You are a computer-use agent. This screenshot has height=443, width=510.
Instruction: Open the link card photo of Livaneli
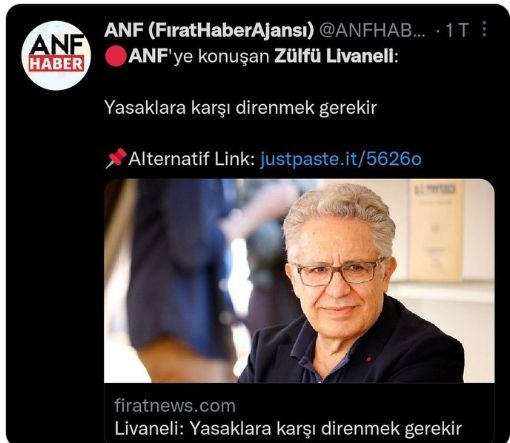299,281
